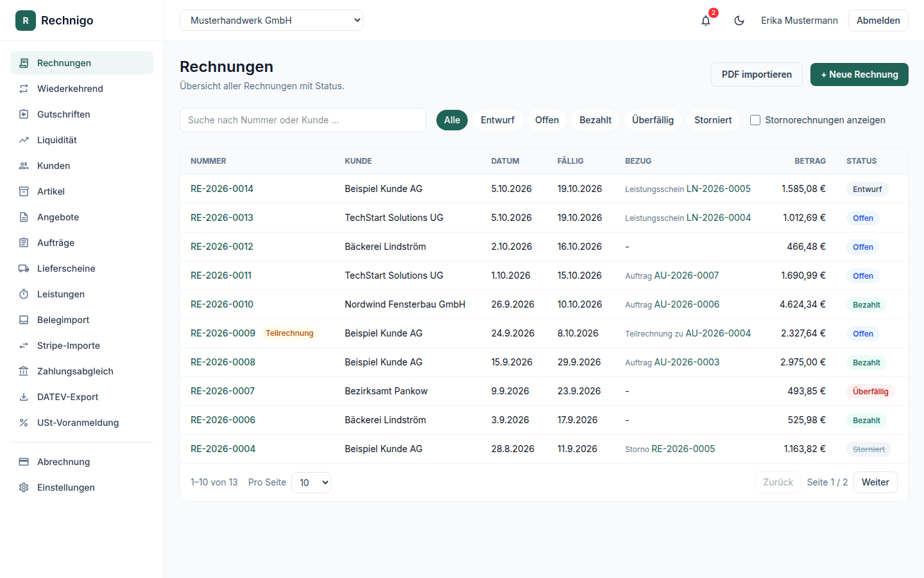Show Überfällig invoices
This screenshot has width=924, height=578.
pos(653,120)
